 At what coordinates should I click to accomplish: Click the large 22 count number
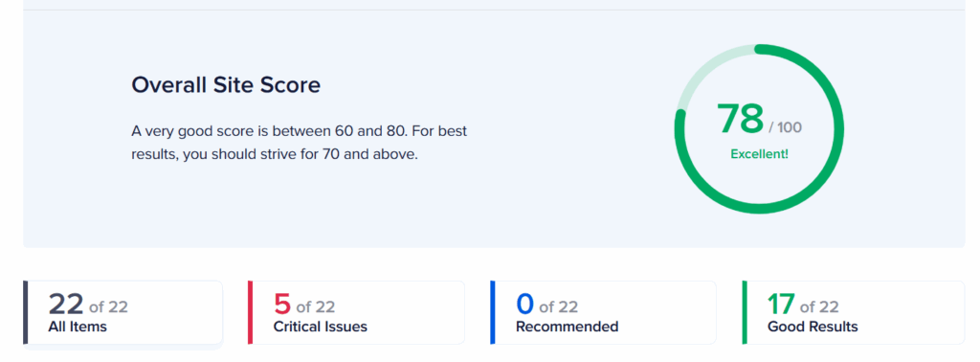tap(66, 304)
